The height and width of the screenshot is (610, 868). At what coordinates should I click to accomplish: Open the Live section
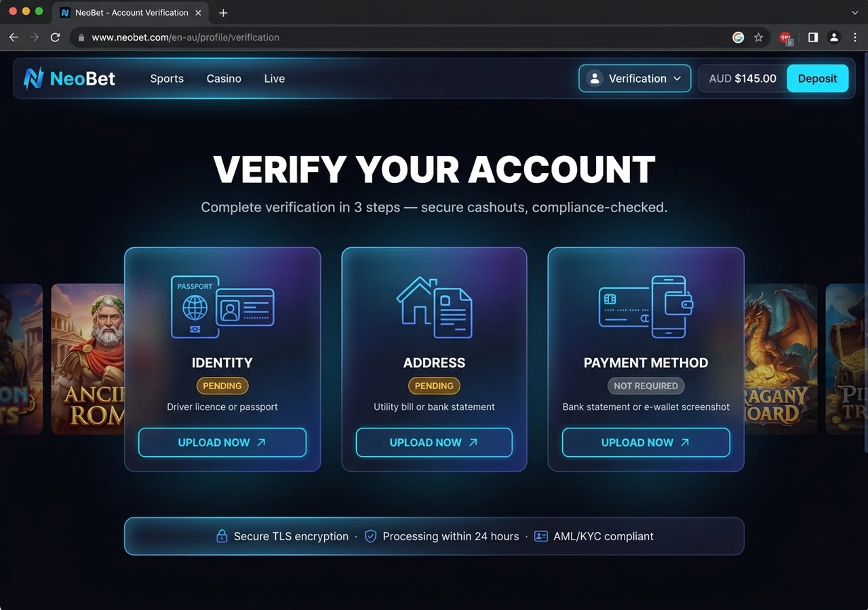pyautogui.click(x=274, y=79)
